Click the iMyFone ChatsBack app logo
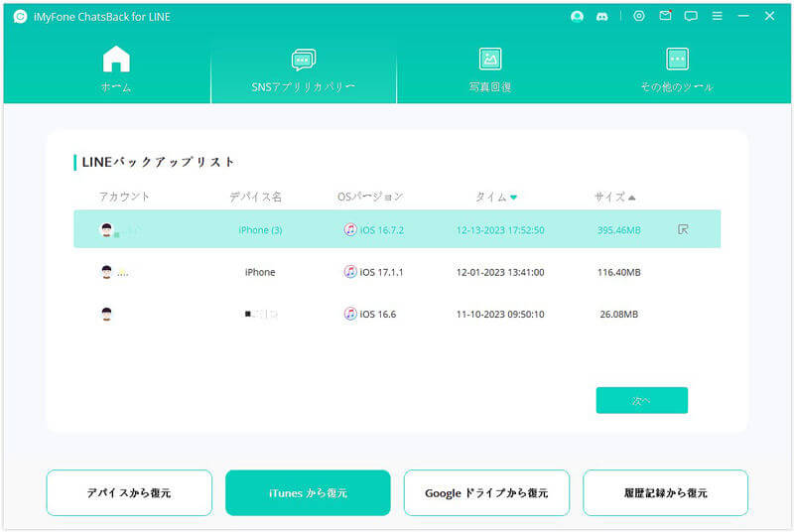The width and height of the screenshot is (794, 532). pos(20,17)
